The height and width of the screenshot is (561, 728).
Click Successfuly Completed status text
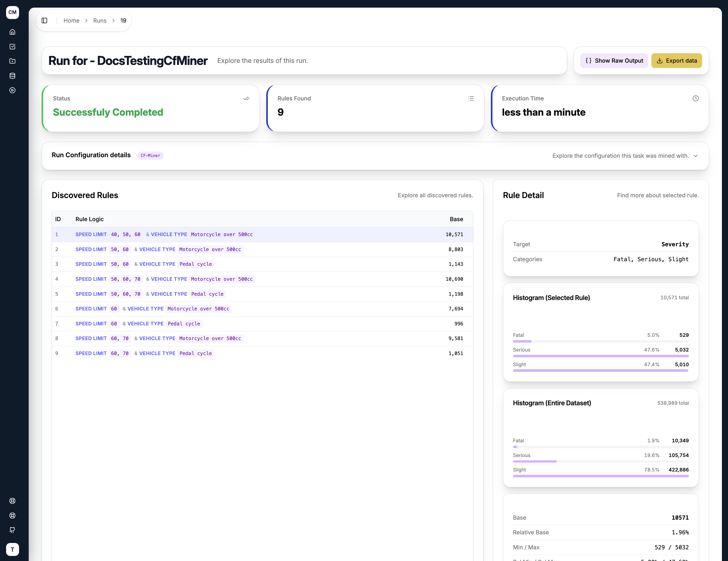click(108, 112)
